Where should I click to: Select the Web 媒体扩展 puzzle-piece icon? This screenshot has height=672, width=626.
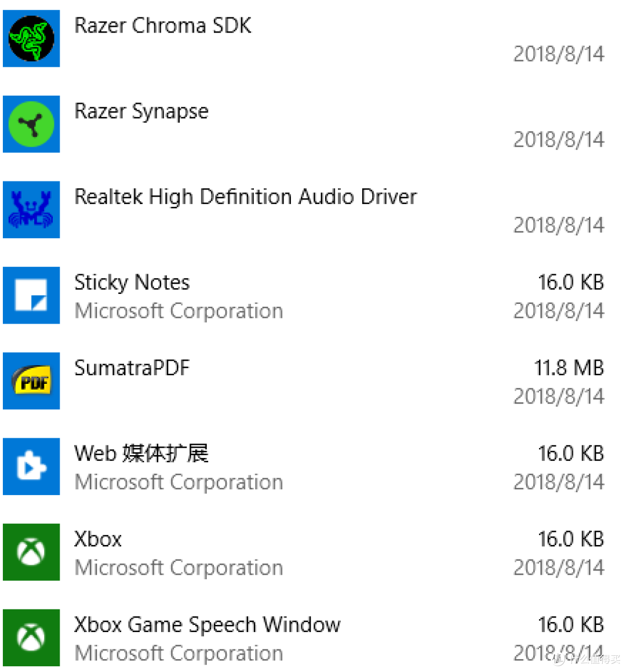point(31,466)
